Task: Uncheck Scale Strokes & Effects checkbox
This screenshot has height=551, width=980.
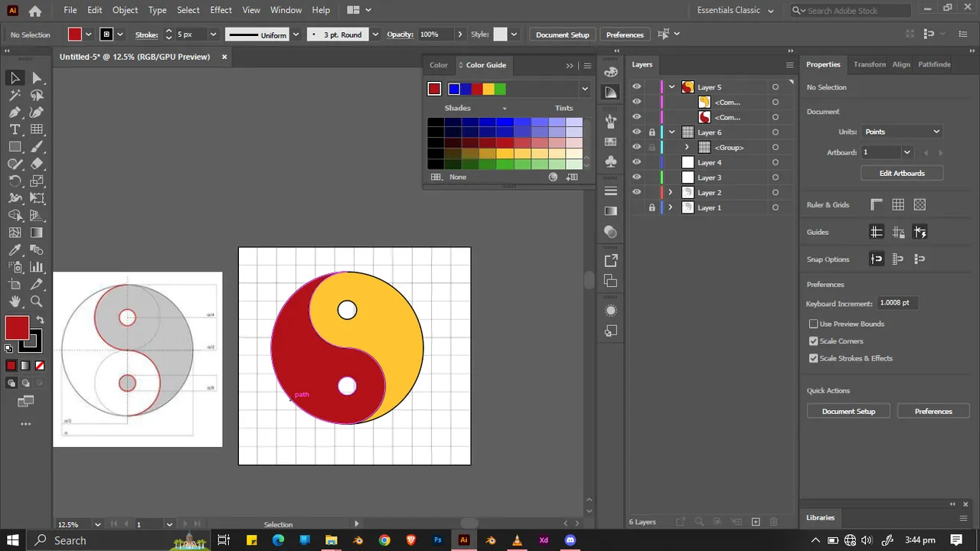Action: tap(814, 358)
